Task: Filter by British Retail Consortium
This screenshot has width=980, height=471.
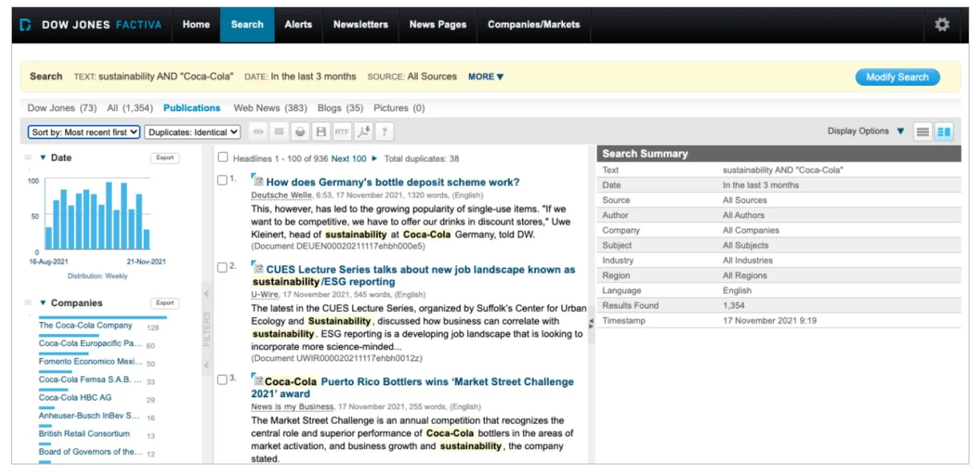Action: [x=84, y=434]
